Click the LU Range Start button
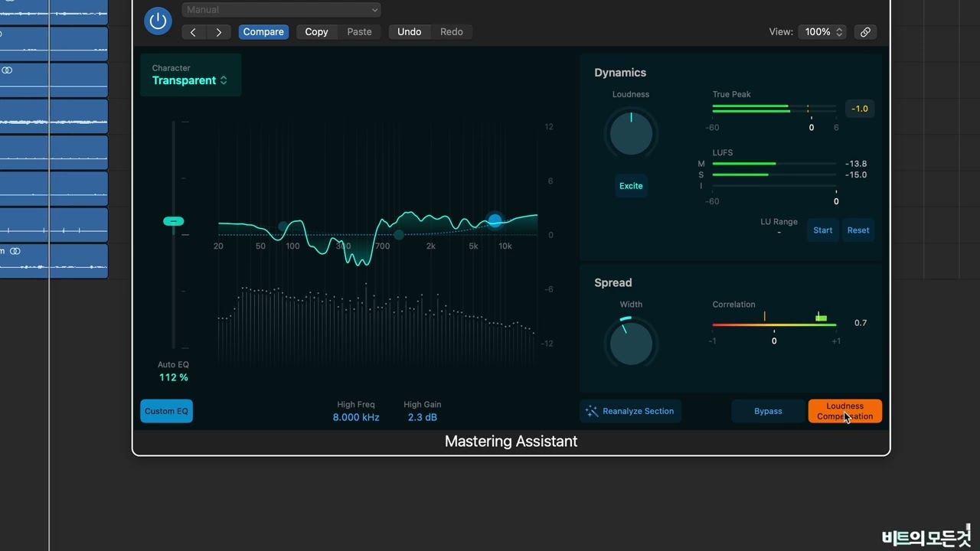 pos(823,230)
